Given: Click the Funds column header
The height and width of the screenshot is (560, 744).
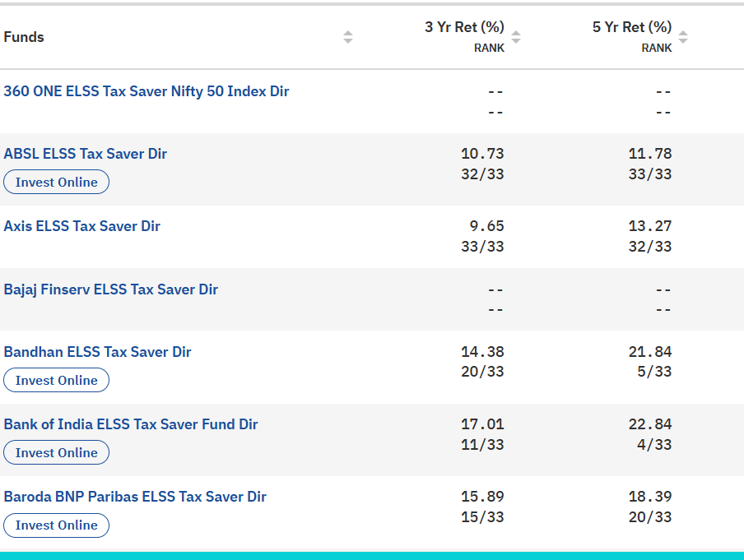Looking at the screenshot, I should (25, 37).
